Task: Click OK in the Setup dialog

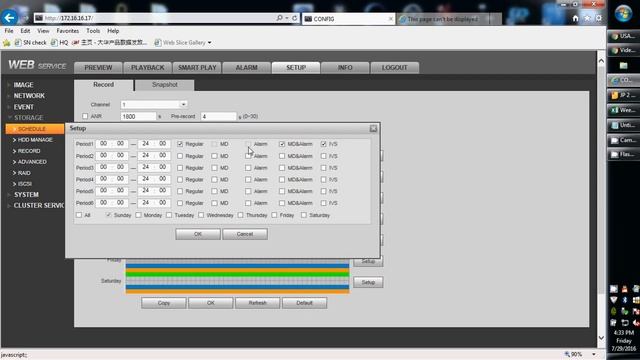Action: (x=198, y=234)
